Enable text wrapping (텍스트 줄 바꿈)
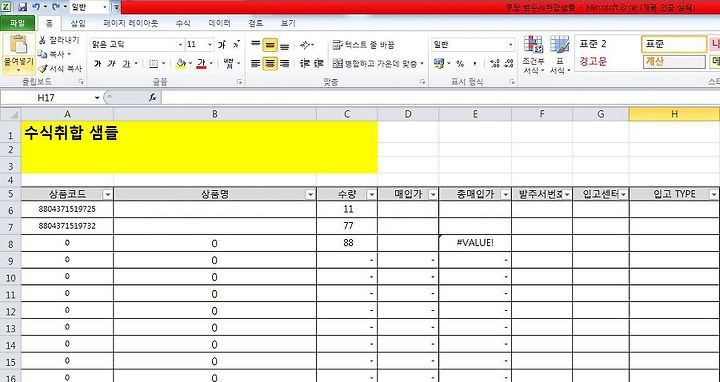This screenshot has height=382, width=720. click(363, 45)
